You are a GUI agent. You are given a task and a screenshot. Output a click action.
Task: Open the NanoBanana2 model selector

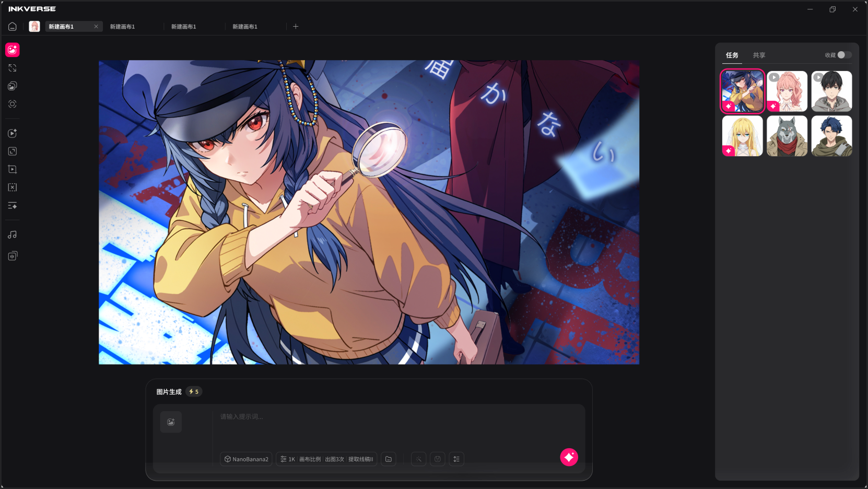(247, 459)
